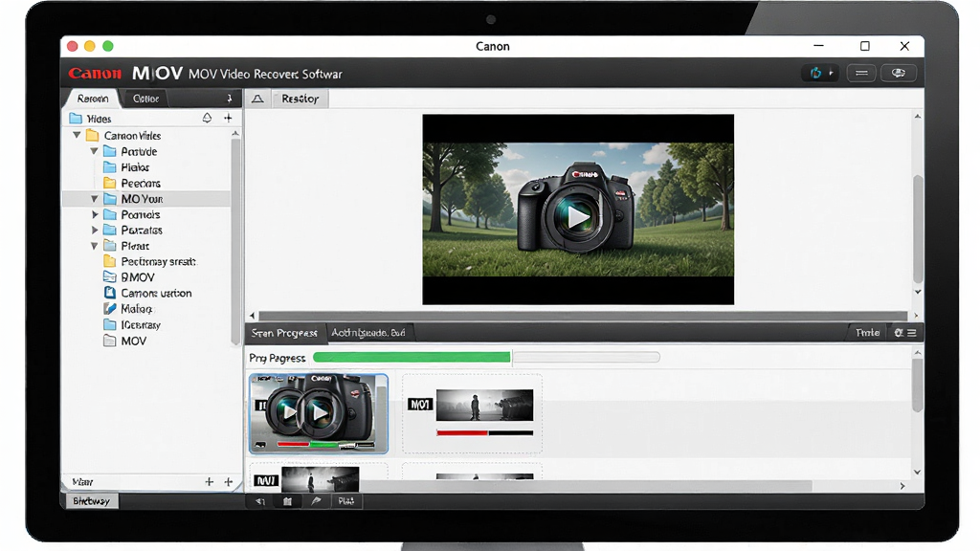Click the gear icon on the scan panel bar
The image size is (980, 551).
tap(899, 333)
